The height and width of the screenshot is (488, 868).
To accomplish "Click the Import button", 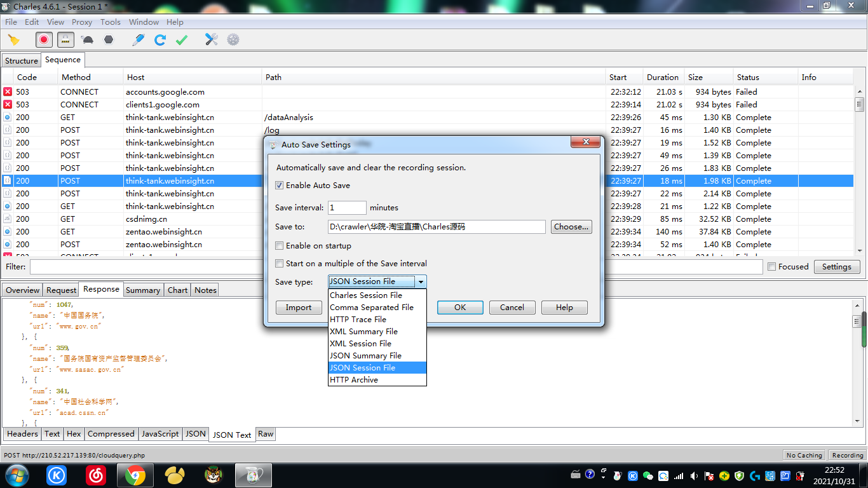I will pyautogui.click(x=299, y=308).
